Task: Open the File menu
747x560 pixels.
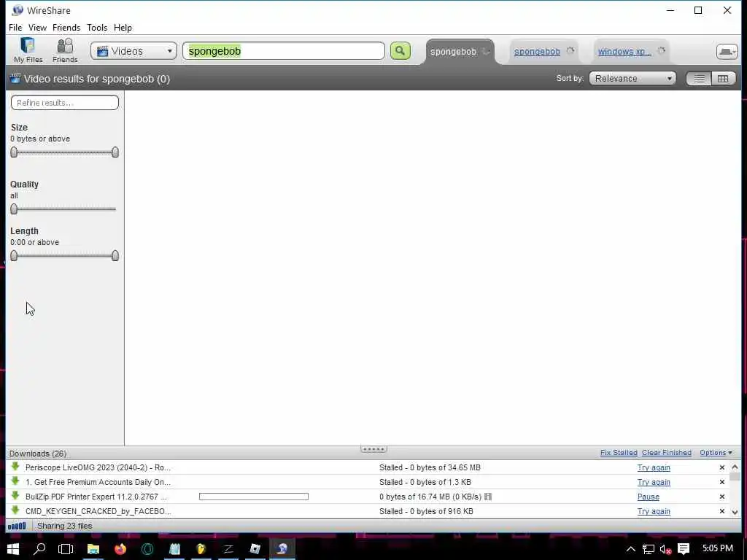Action: [x=15, y=28]
